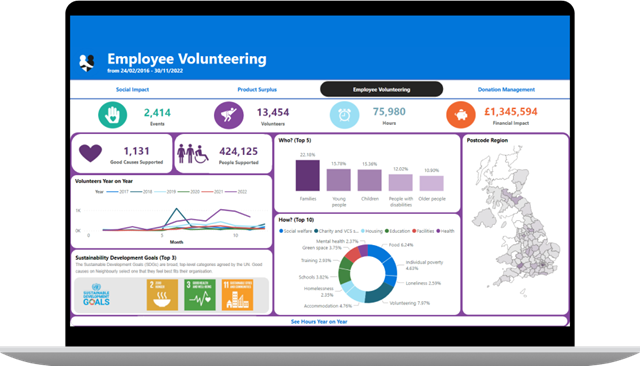Select the 13,454 Volunteers value
This screenshot has width=640, height=366.
[x=273, y=112]
